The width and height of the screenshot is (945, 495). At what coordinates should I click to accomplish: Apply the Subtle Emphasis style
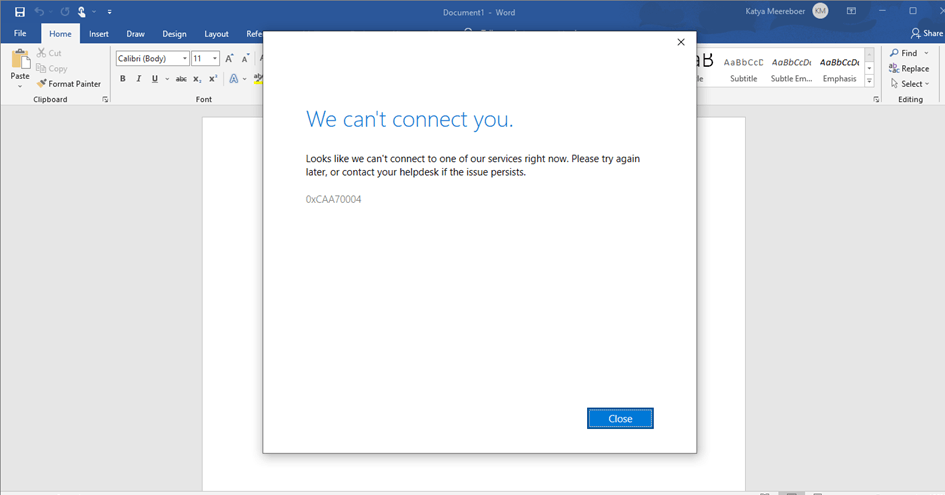click(791, 70)
